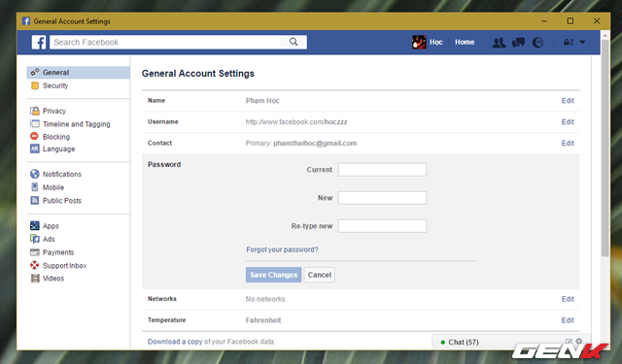Click the Save Changes button
The height and width of the screenshot is (364, 622).
pyautogui.click(x=274, y=275)
